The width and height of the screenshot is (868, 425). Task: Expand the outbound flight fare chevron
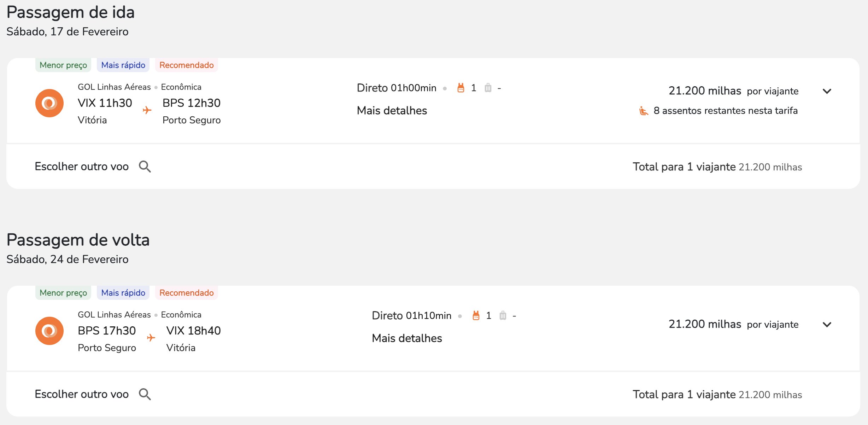pyautogui.click(x=827, y=91)
